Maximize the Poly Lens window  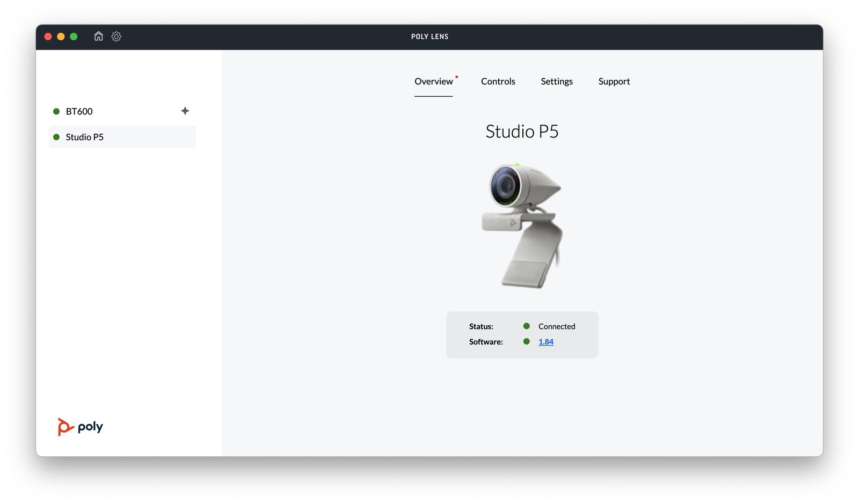click(74, 36)
